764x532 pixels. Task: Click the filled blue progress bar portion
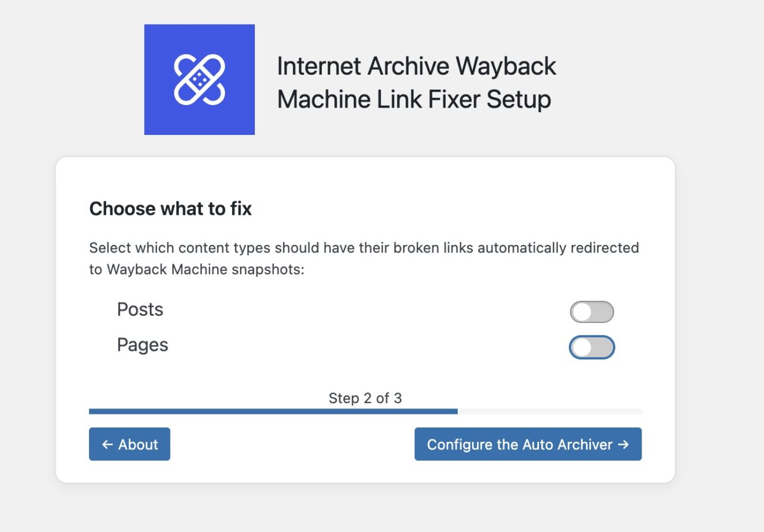(x=273, y=411)
